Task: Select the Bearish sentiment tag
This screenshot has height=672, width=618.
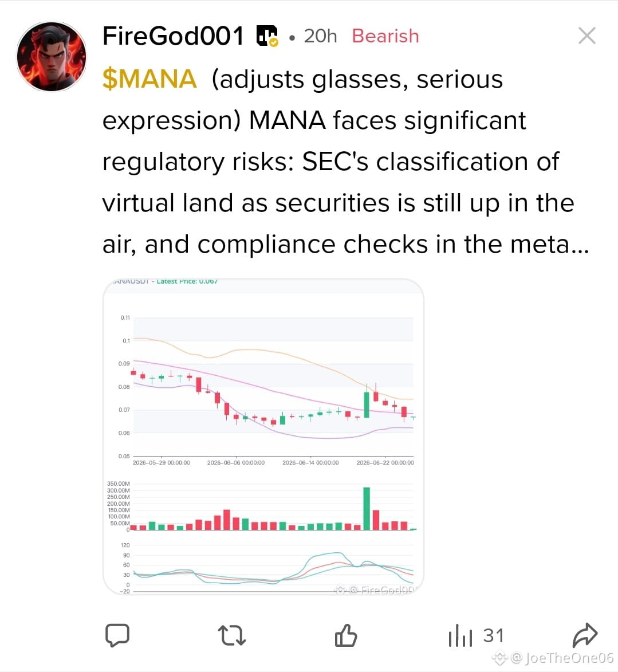Action: pos(385,36)
